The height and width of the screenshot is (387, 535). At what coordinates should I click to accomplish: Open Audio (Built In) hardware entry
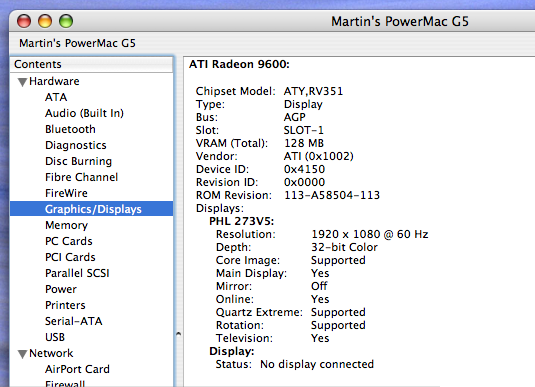pyautogui.click(x=84, y=113)
